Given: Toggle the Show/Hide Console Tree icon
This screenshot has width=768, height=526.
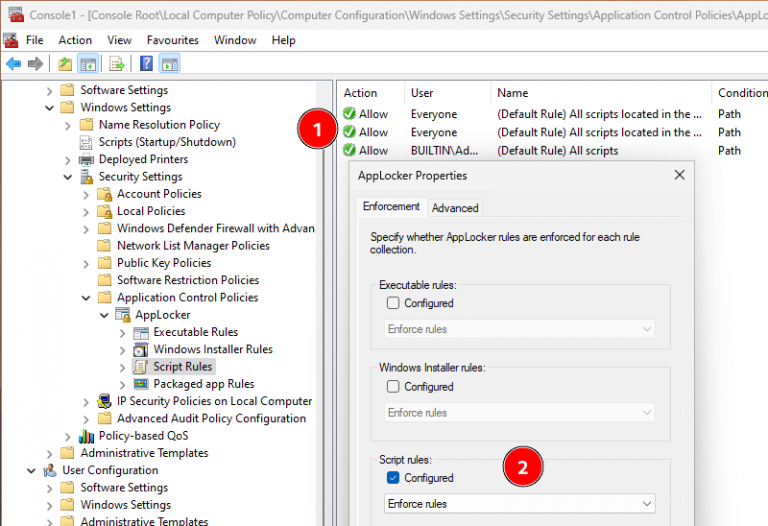Looking at the screenshot, I should (88, 64).
